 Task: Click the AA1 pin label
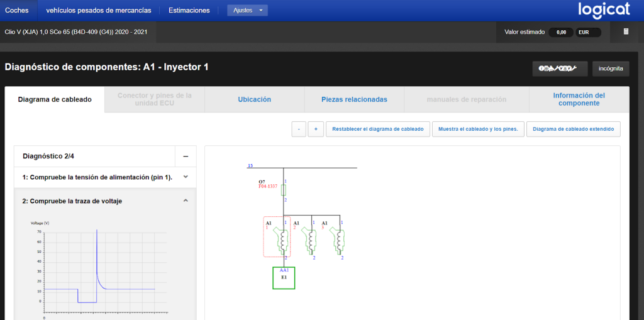click(x=284, y=270)
